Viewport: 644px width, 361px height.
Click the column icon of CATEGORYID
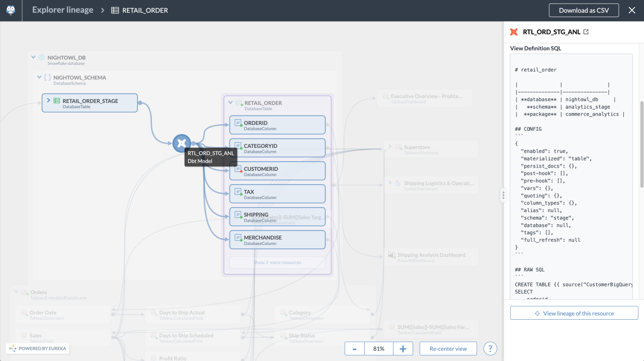coord(238,146)
